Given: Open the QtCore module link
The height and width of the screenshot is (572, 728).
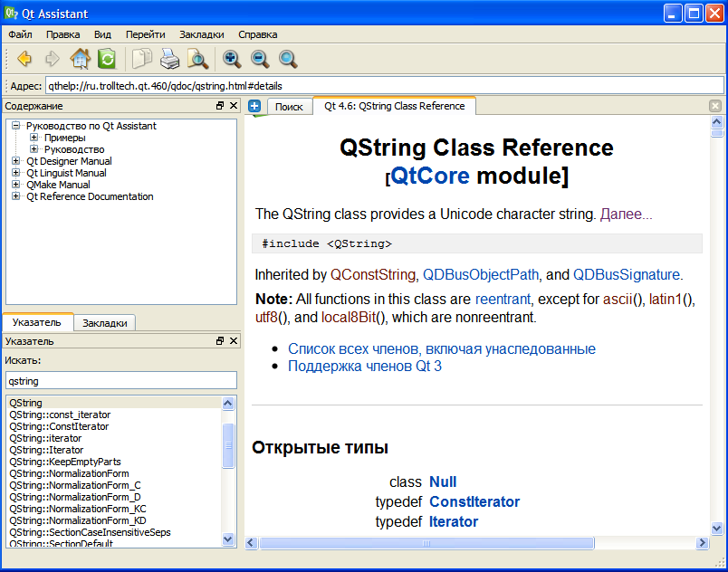Looking at the screenshot, I should pos(431,175).
